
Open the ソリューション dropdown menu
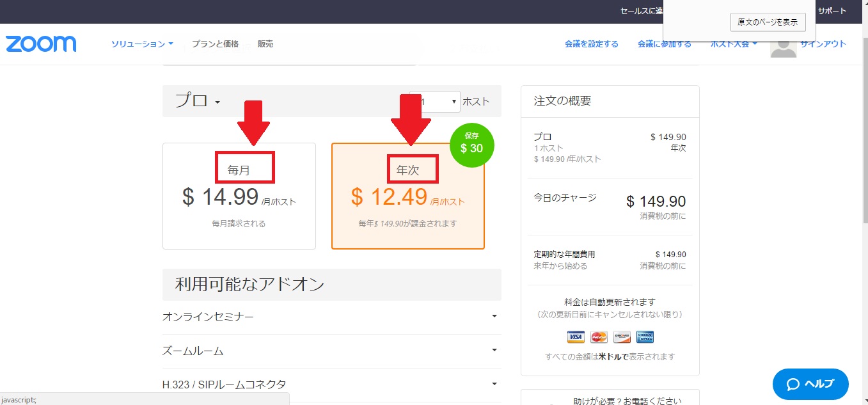pos(142,44)
